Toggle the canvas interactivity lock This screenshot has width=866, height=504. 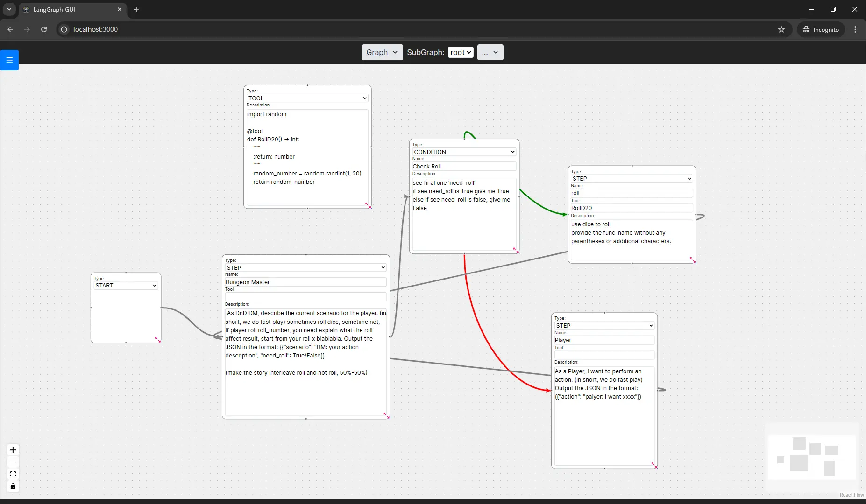point(13,487)
